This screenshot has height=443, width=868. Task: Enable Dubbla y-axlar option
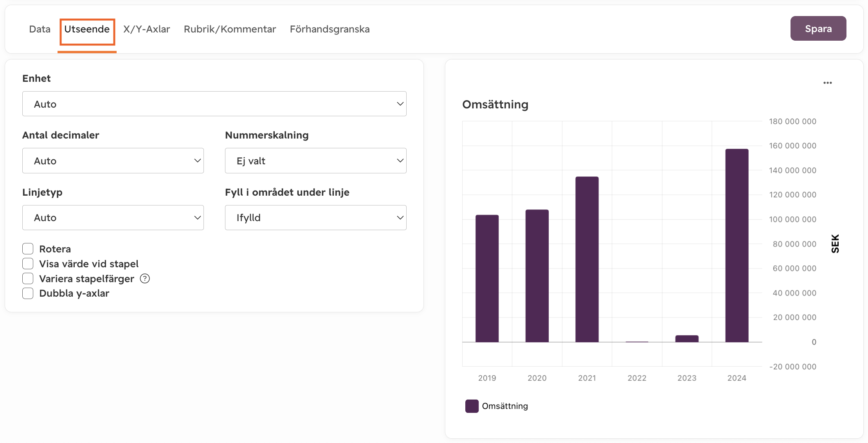[x=28, y=293]
